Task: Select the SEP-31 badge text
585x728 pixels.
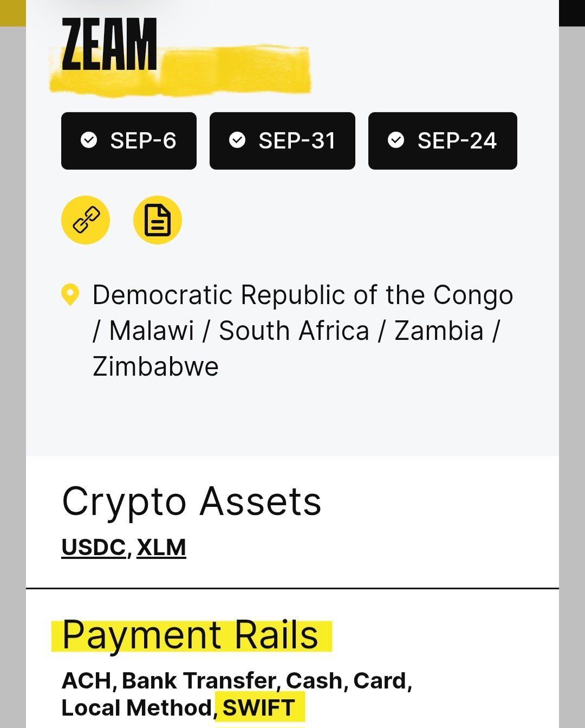Action: [x=297, y=141]
